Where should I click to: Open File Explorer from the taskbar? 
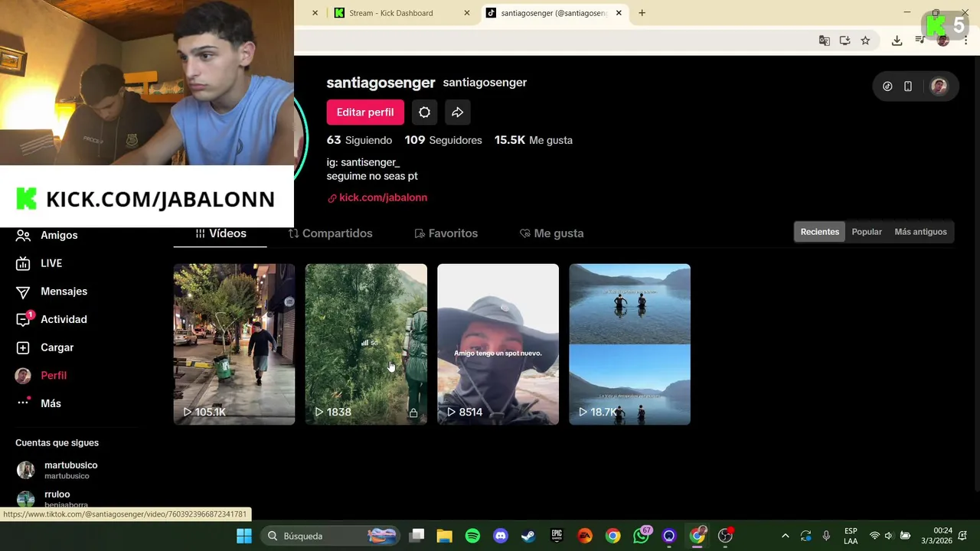tap(444, 536)
